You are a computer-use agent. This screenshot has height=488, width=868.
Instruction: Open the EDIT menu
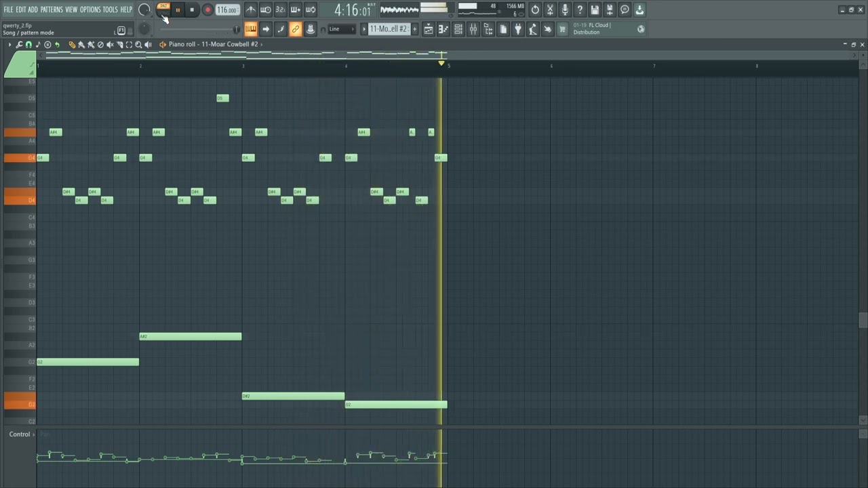(x=21, y=9)
